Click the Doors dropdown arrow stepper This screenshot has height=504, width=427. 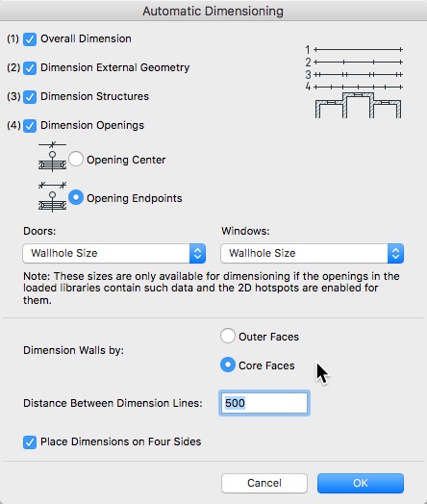point(197,253)
